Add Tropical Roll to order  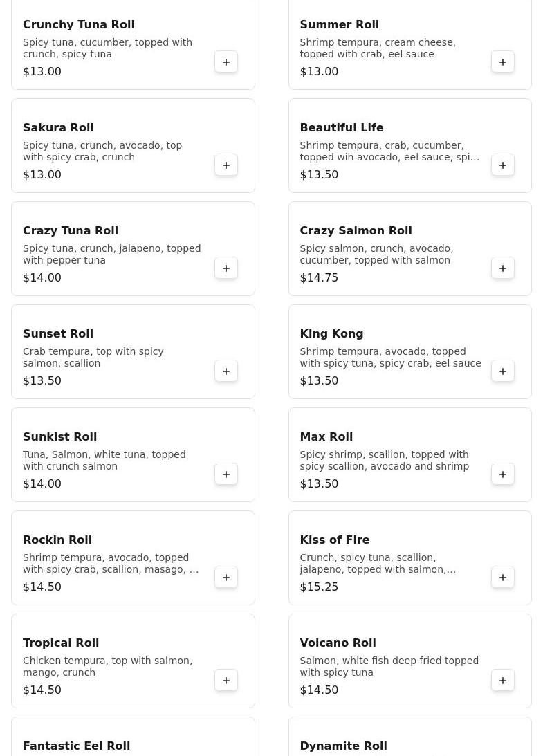226,681
